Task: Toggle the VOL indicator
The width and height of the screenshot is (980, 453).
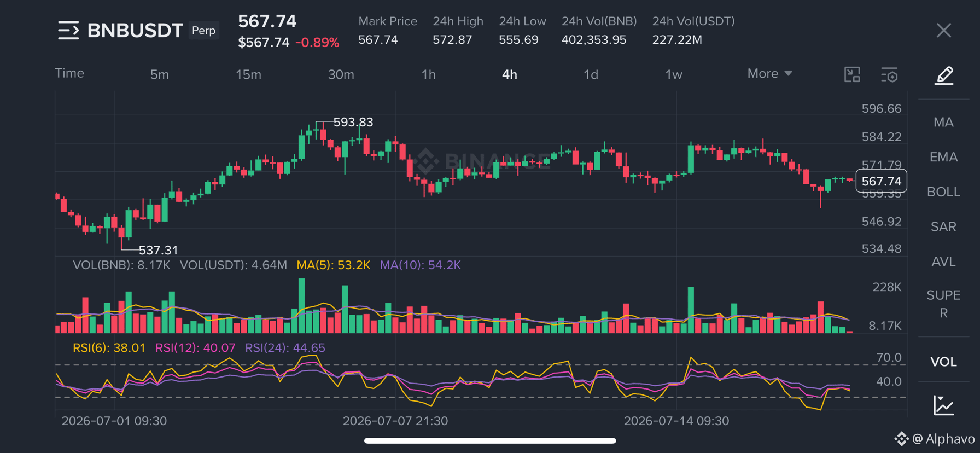Action: point(943,362)
